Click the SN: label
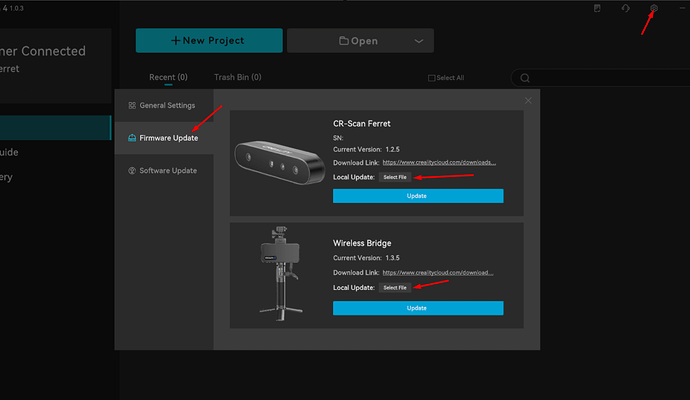 click(x=338, y=138)
